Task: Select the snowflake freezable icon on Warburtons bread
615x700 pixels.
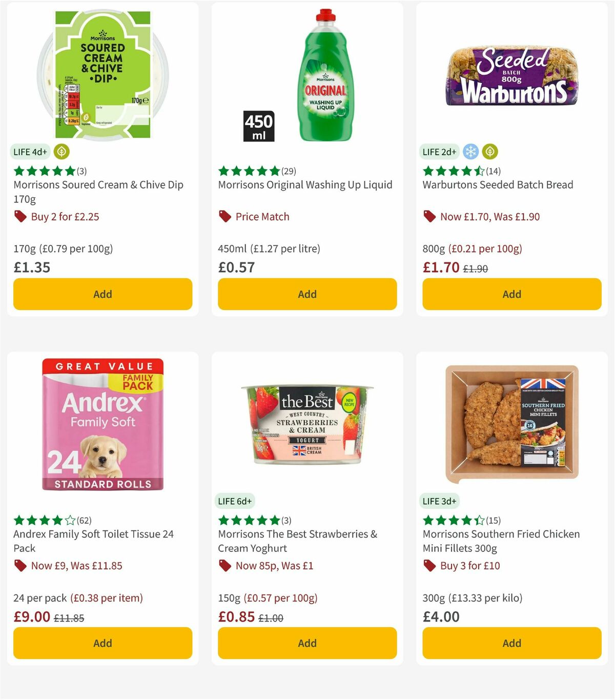Action: pos(470,152)
